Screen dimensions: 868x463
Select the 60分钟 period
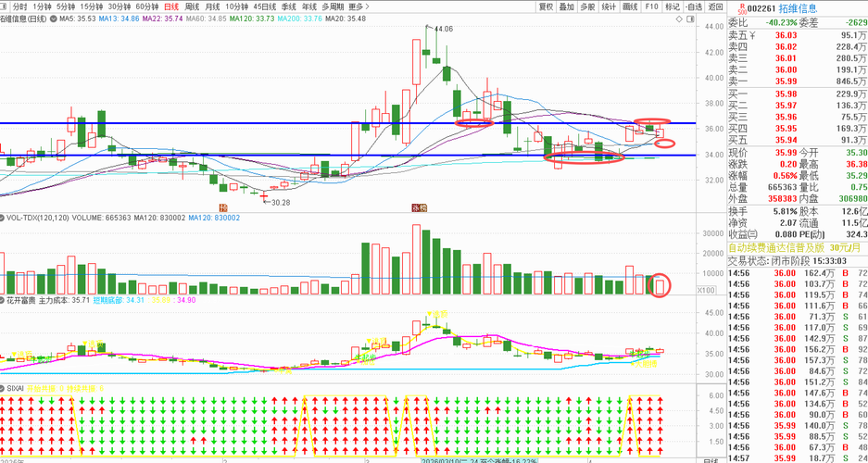tap(147, 6)
